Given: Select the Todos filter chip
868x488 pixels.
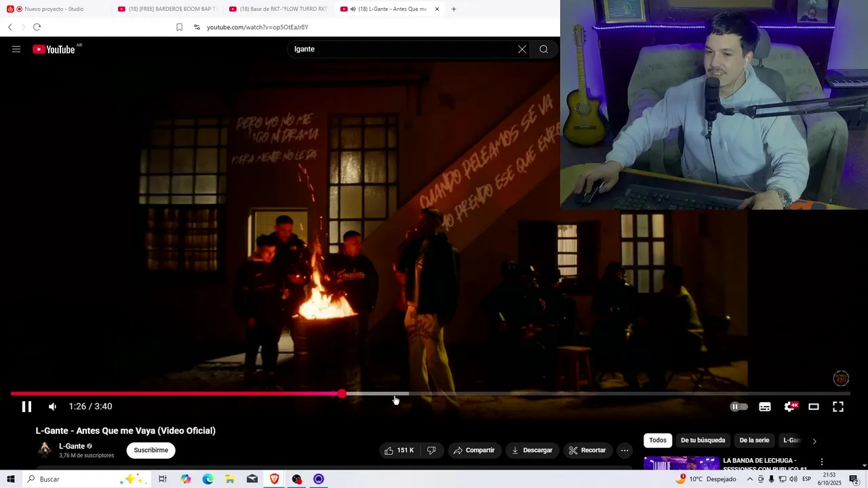Looking at the screenshot, I should [x=658, y=441].
